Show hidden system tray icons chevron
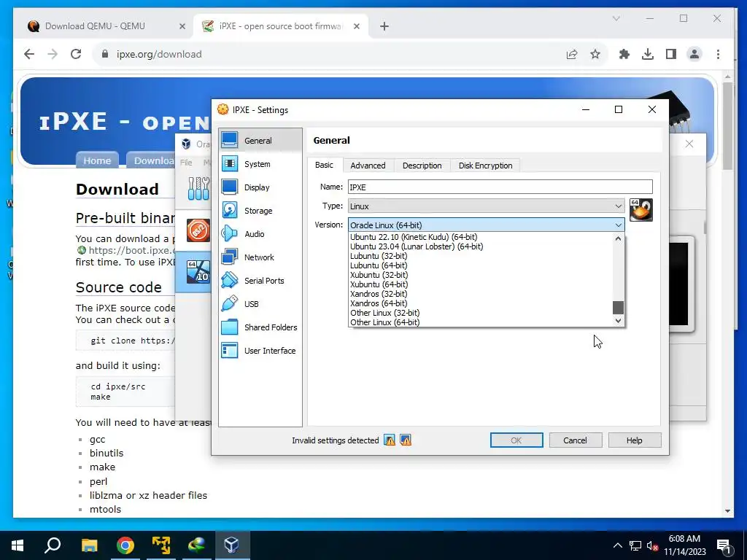The height and width of the screenshot is (560, 747). click(x=617, y=545)
